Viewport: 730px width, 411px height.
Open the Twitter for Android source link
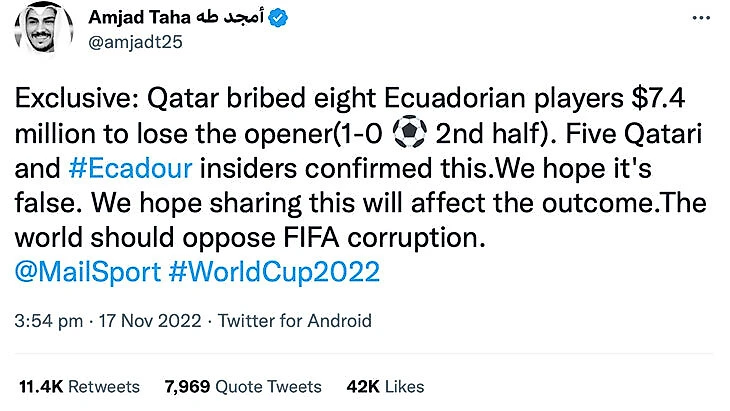pyautogui.click(x=294, y=321)
